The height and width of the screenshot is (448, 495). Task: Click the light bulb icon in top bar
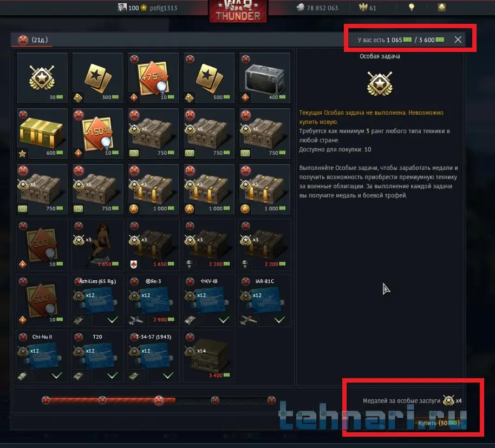coord(412,7)
